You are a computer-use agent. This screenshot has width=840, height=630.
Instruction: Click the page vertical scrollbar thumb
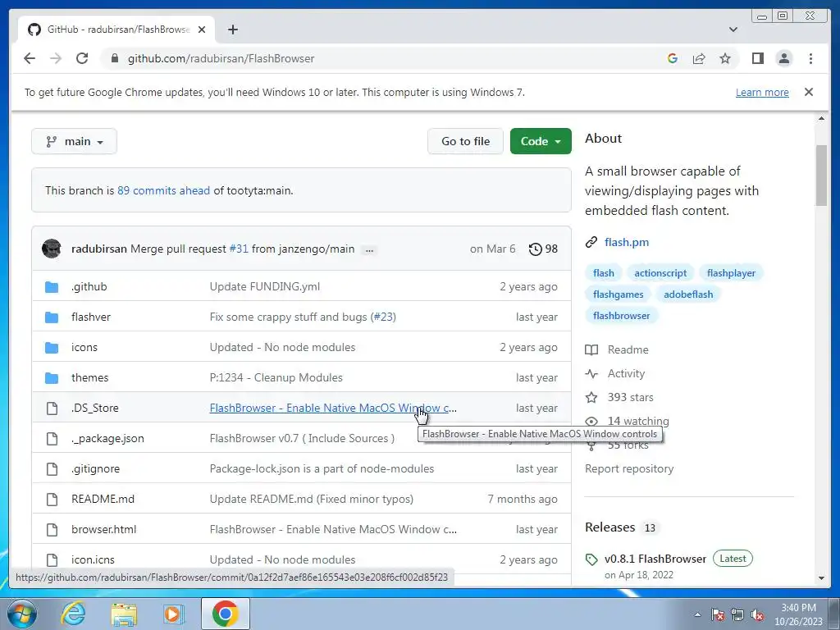pyautogui.click(x=821, y=176)
